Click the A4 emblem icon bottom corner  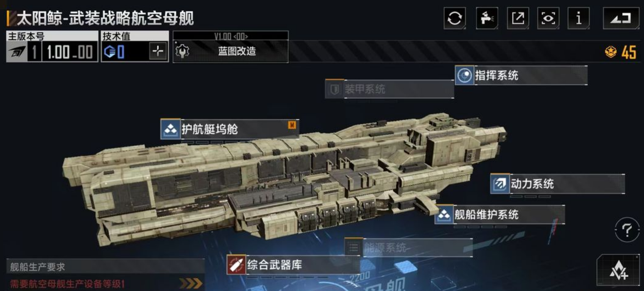(618, 271)
